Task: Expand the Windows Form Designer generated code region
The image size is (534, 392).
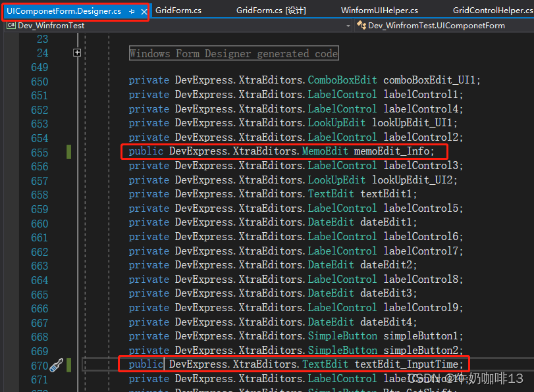Action: (77, 53)
